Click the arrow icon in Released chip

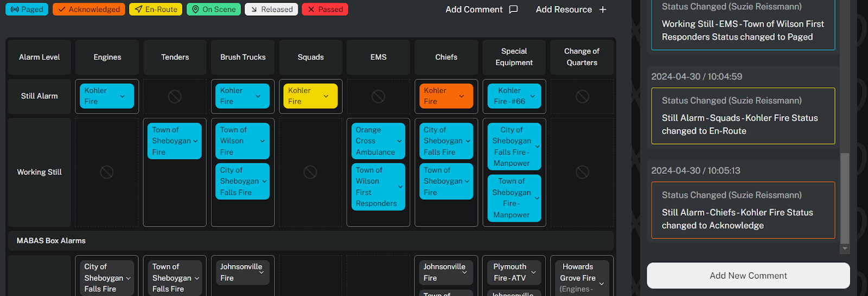(254, 9)
